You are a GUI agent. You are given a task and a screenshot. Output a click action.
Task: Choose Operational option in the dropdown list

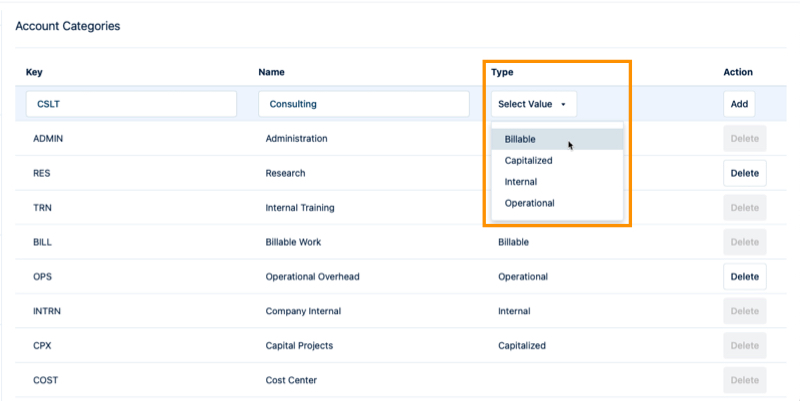click(x=556, y=203)
